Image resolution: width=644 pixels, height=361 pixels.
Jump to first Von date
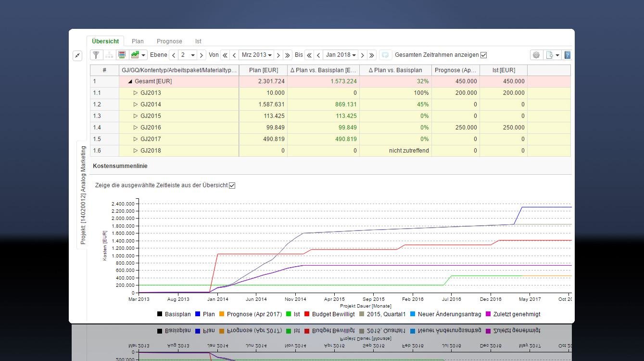tap(225, 55)
